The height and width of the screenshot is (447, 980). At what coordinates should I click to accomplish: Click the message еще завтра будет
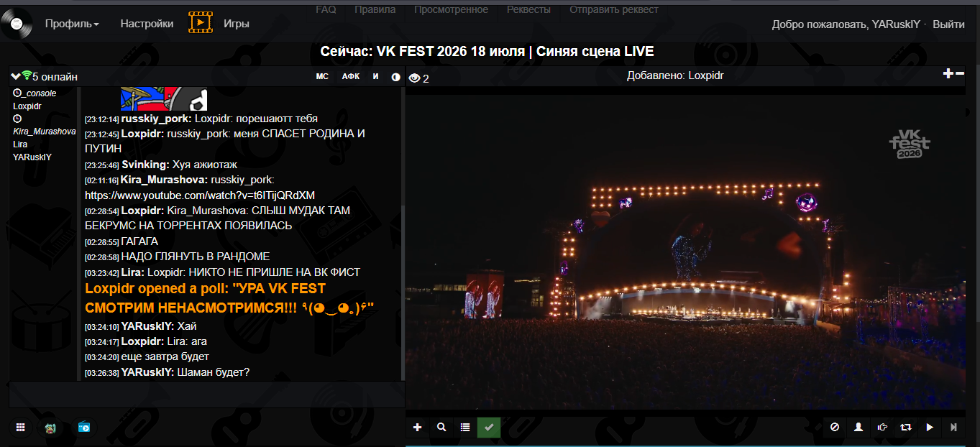(165, 356)
